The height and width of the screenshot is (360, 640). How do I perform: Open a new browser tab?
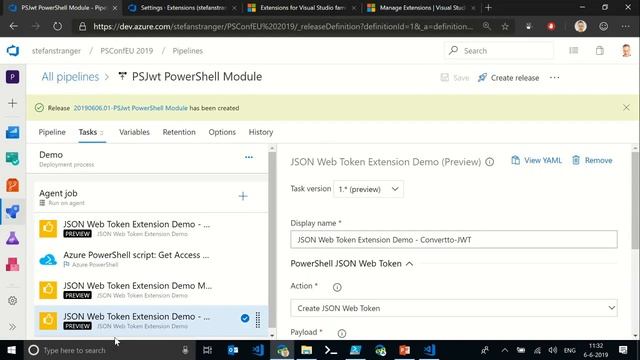(488, 8)
